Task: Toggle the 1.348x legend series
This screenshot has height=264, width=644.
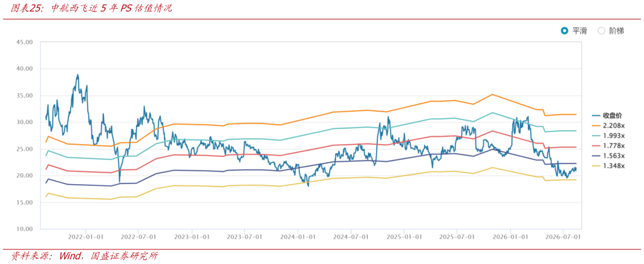Action: (608, 166)
